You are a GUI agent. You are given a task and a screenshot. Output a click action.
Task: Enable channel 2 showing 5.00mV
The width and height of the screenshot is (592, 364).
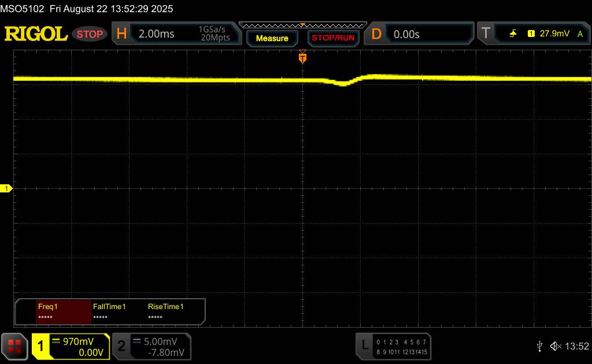coord(151,346)
